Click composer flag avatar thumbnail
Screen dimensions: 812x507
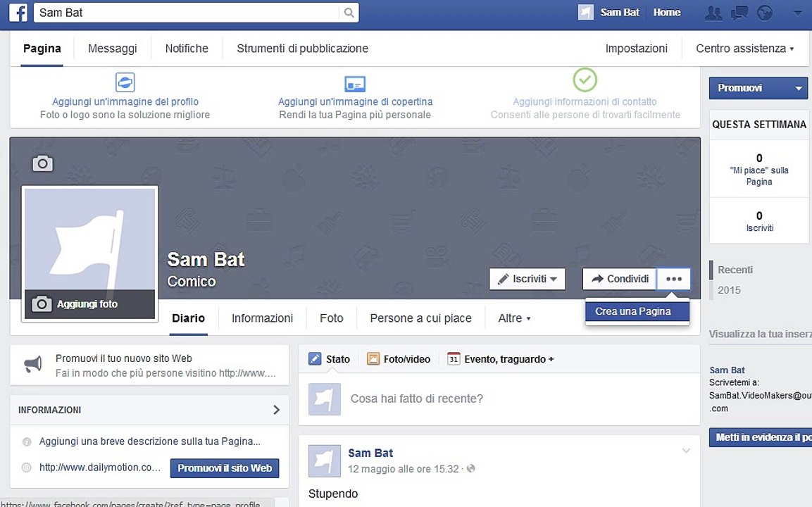tap(325, 399)
